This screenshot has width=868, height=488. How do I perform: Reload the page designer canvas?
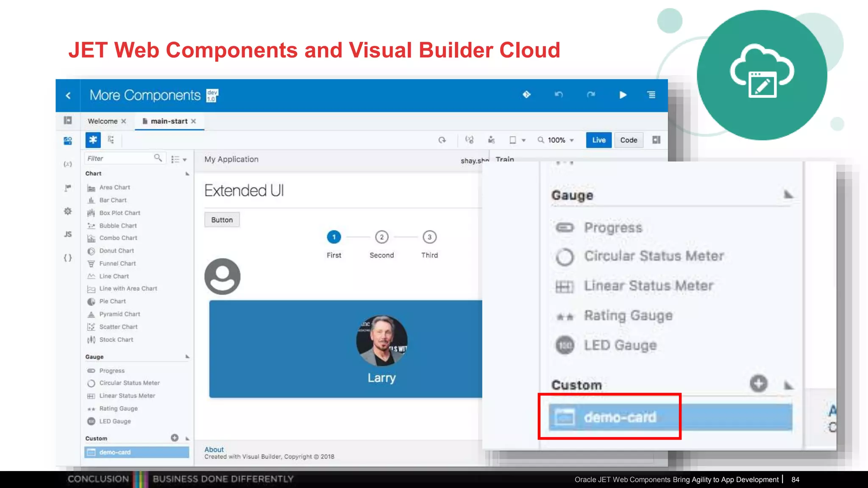point(442,140)
